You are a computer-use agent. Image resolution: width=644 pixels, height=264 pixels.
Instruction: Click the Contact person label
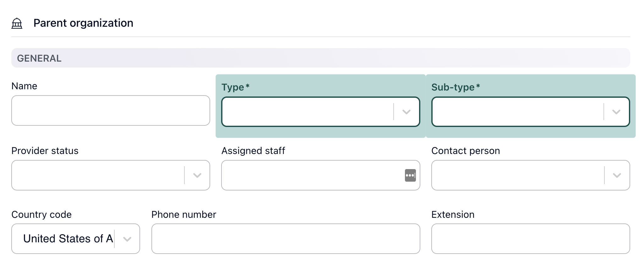pyautogui.click(x=466, y=151)
